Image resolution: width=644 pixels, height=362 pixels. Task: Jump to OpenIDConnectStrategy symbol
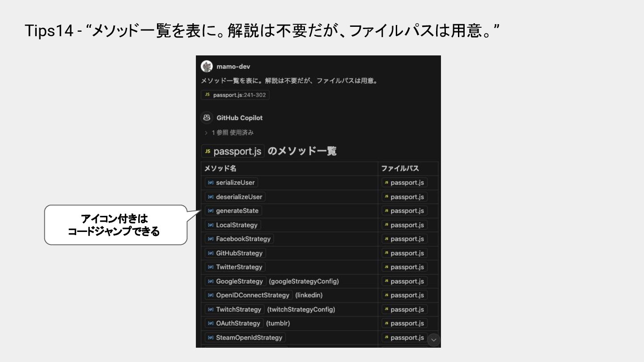click(249, 295)
